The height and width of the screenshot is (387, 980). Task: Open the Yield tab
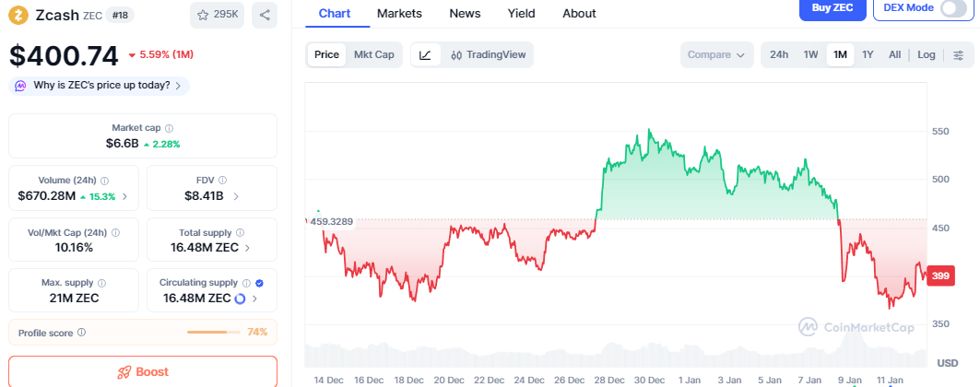pos(521,14)
